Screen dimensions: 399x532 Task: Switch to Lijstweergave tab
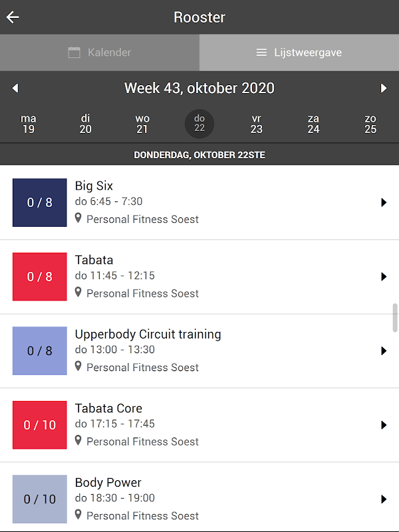299,53
